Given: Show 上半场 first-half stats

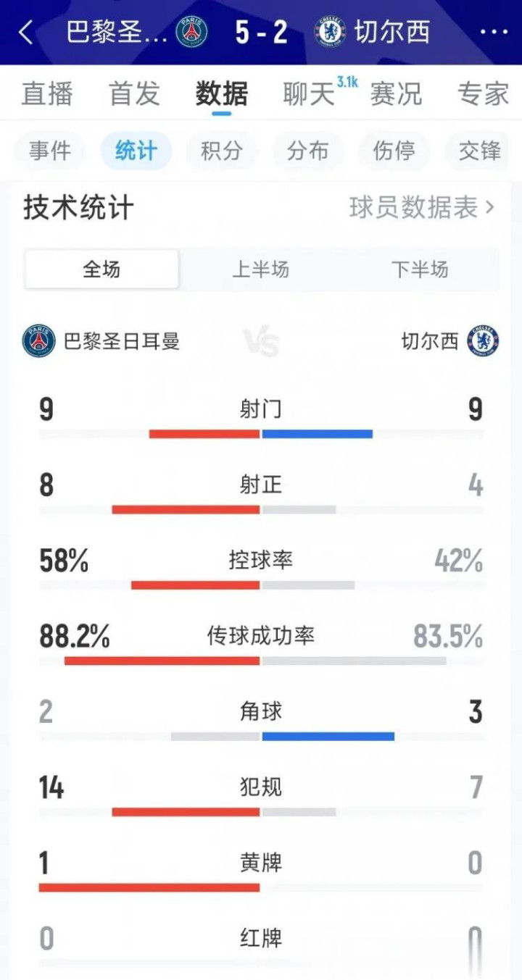Looking at the screenshot, I should pyautogui.click(x=260, y=269).
